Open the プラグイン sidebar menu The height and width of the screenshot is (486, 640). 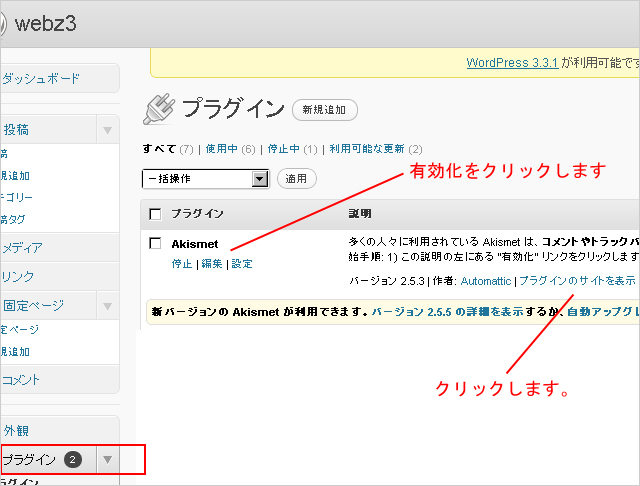(x=29, y=460)
